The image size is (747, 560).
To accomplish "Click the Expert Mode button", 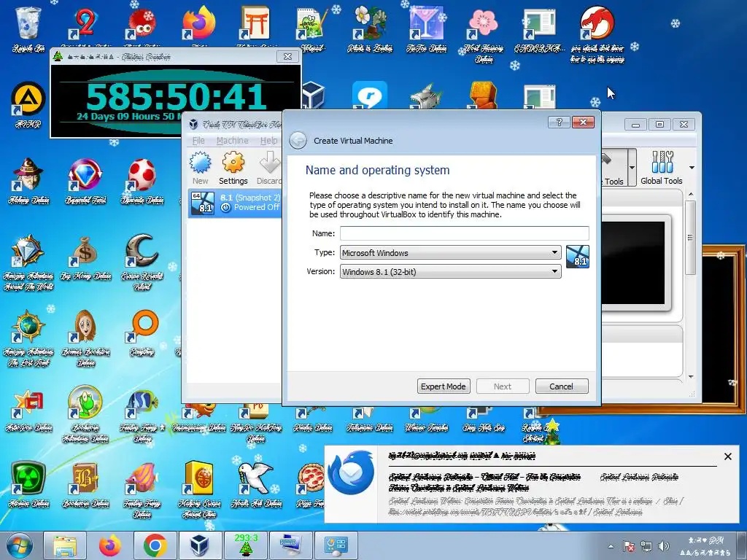I will 444,386.
